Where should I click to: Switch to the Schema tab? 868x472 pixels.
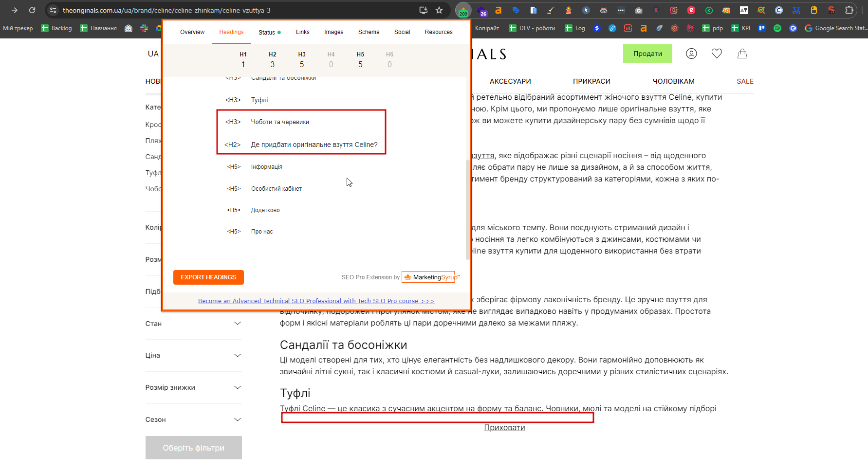(369, 32)
